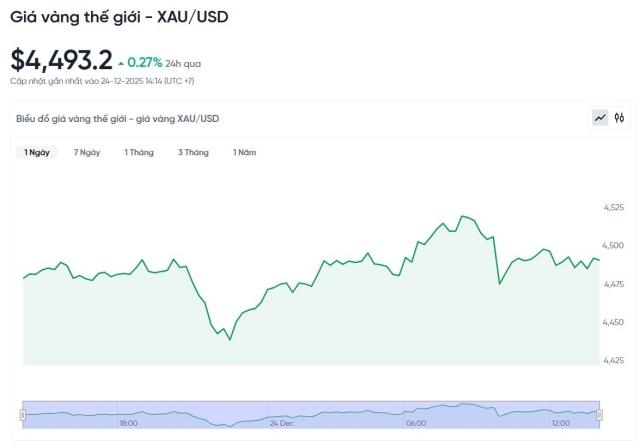Show the 1 Năm time range

coord(244,152)
